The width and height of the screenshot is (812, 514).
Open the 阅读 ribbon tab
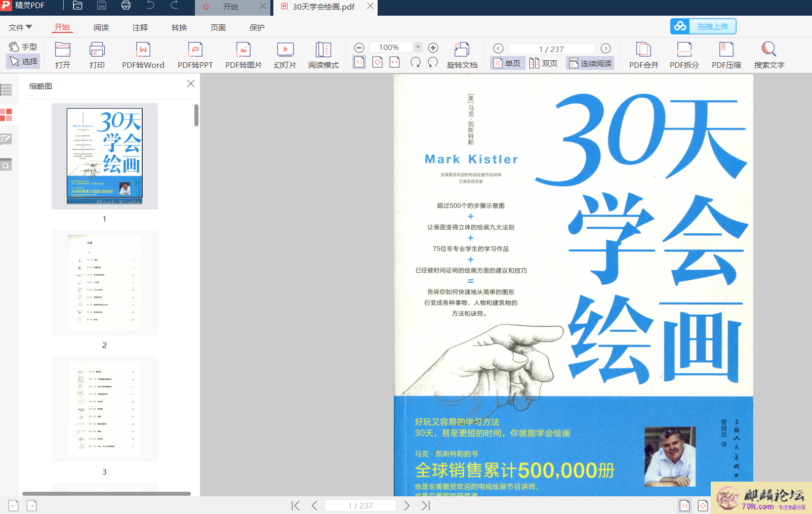pos(101,27)
